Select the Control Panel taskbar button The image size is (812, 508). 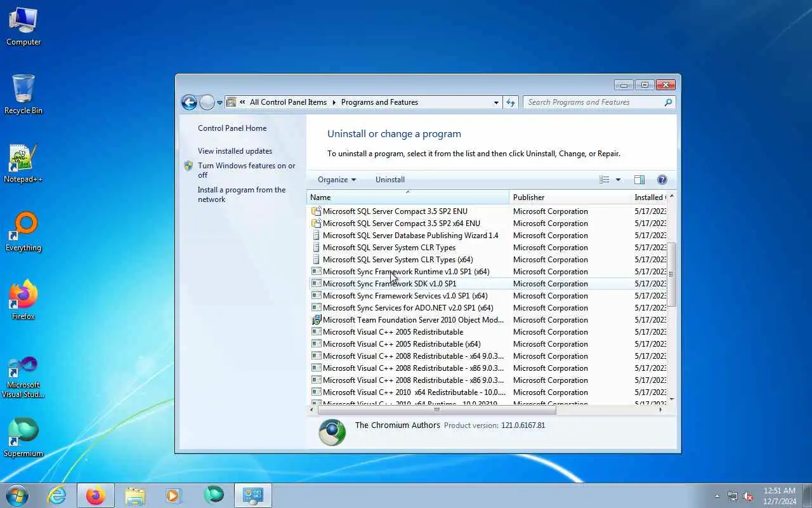click(253, 495)
